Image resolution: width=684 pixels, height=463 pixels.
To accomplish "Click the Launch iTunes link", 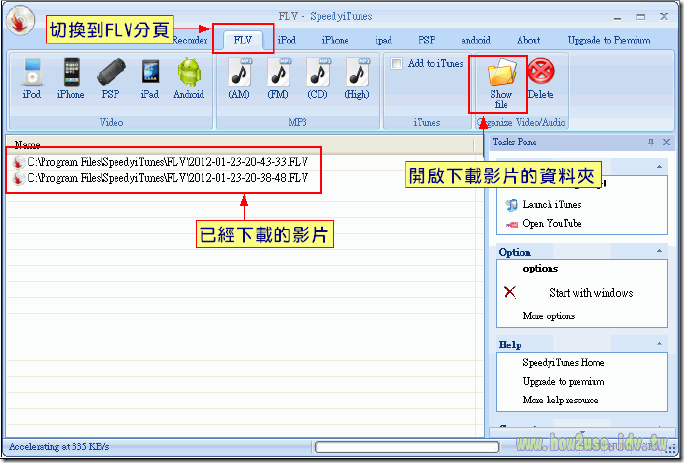I will (551, 205).
